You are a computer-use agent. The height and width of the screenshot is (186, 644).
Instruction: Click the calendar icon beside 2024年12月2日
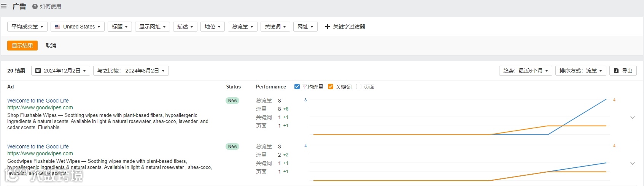(38, 71)
